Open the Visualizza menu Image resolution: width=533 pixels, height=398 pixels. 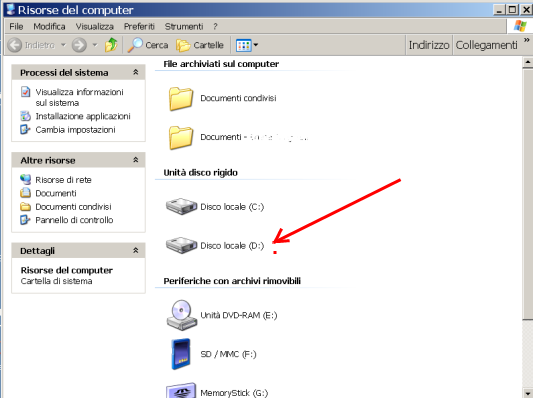[x=94, y=27]
